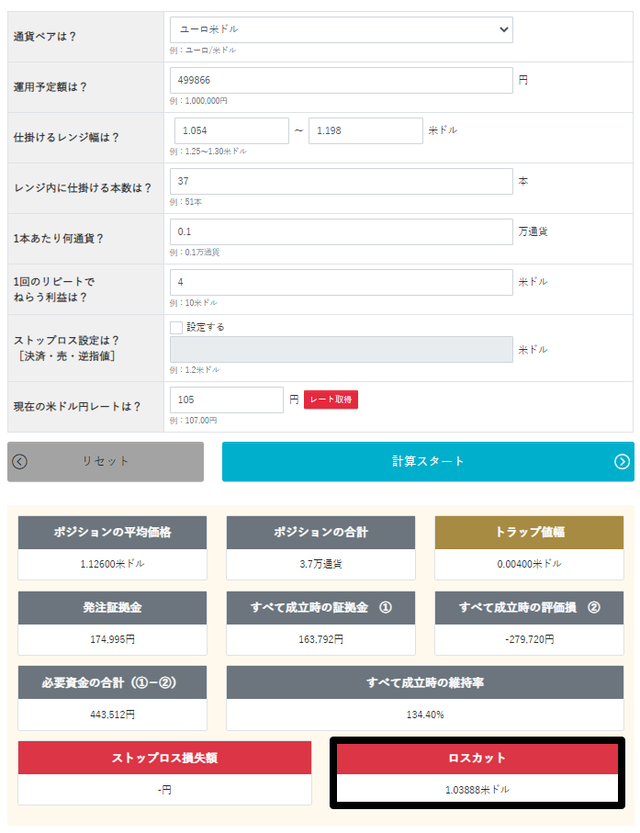
Task: Click the ポジションの平均価格 header
Action: 112,532
